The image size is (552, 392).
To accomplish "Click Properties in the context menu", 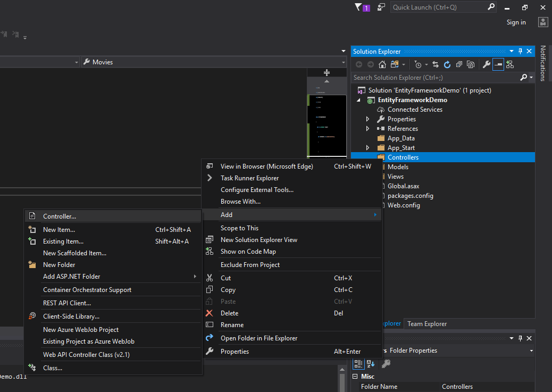I will [292, 352].
